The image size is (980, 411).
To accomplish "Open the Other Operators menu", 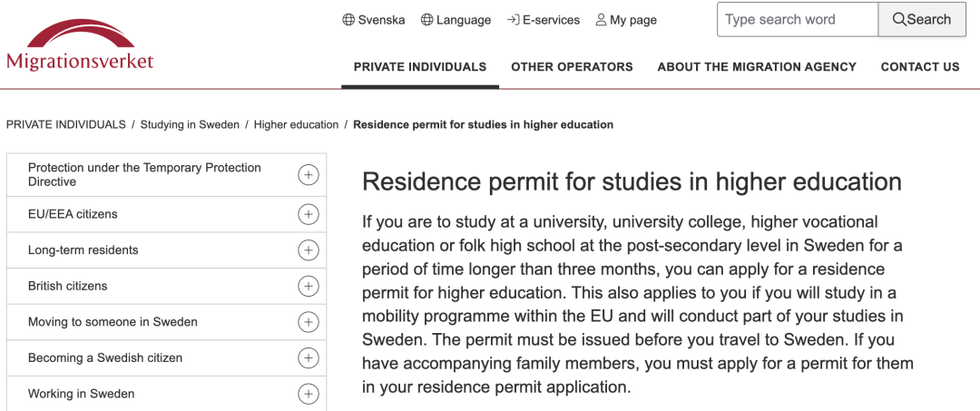I will (572, 67).
